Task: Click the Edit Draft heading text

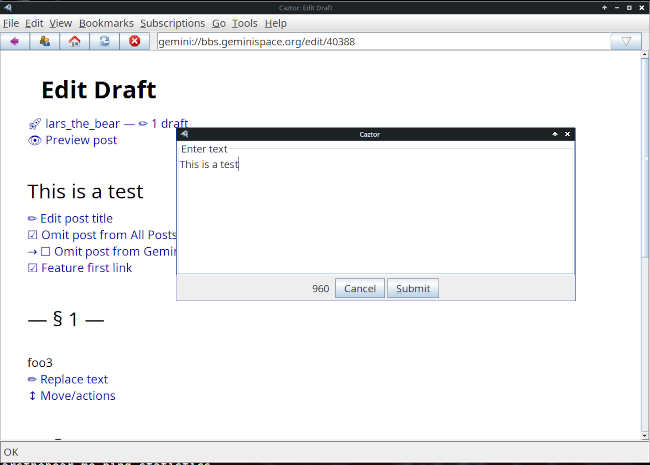Action: 99,90
